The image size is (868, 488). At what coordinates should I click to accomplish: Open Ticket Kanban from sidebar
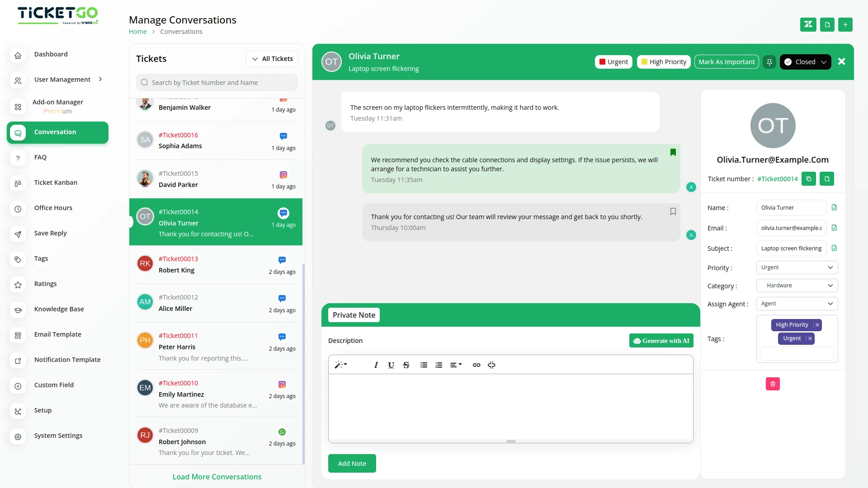tap(56, 183)
